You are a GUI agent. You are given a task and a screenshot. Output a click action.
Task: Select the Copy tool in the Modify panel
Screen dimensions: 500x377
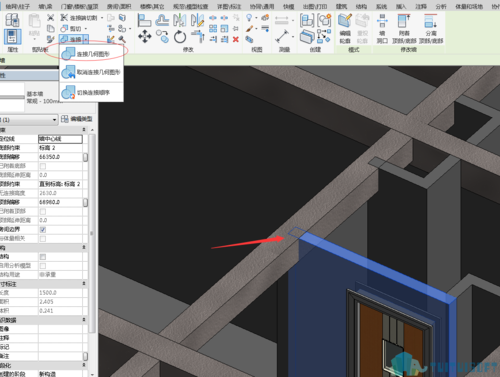(x=163, y=36)
